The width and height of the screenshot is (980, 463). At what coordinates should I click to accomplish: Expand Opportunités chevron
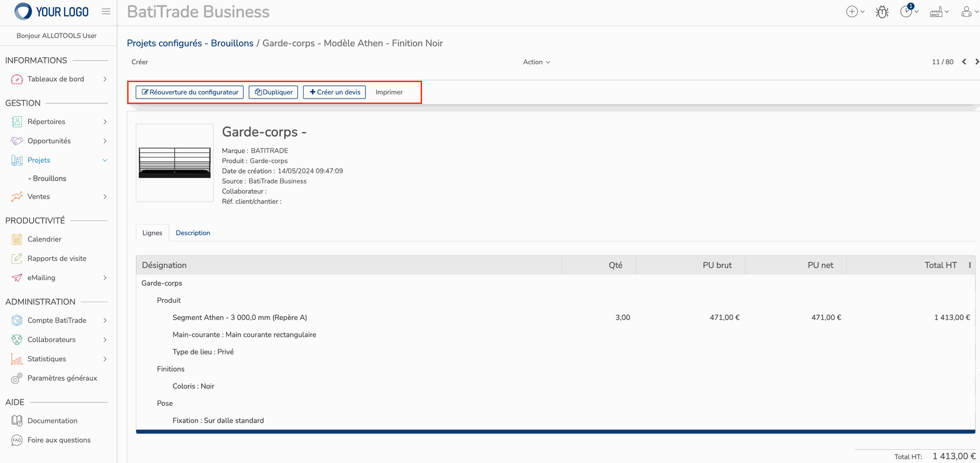105,141
